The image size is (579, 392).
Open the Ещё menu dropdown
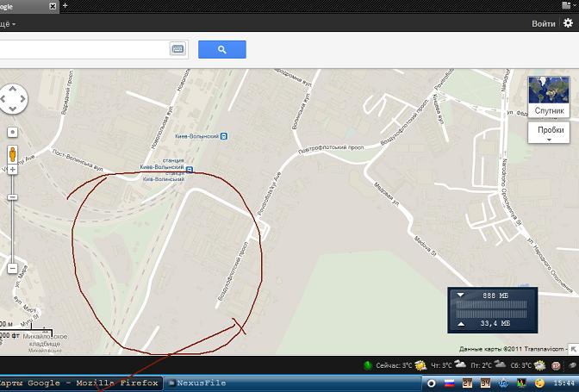[8, 24]
